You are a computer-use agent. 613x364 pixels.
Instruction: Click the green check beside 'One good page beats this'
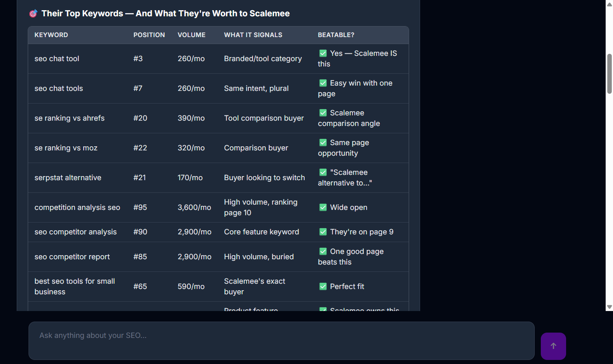point(323,251)
